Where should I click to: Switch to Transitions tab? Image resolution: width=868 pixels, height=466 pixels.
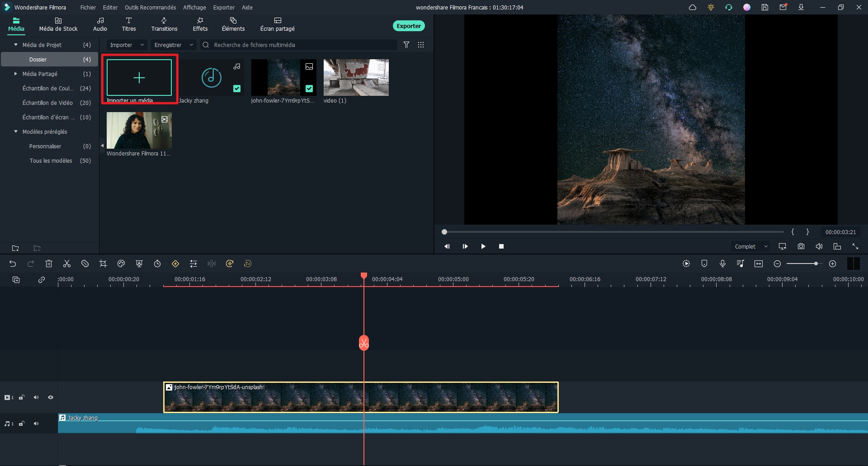(x=164, y=24)
